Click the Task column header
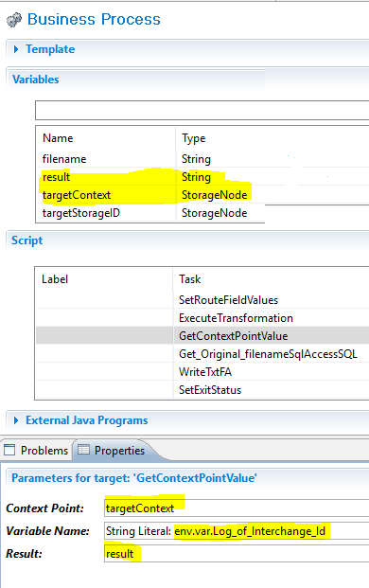The image size is (369, 588). coord(189,279)
